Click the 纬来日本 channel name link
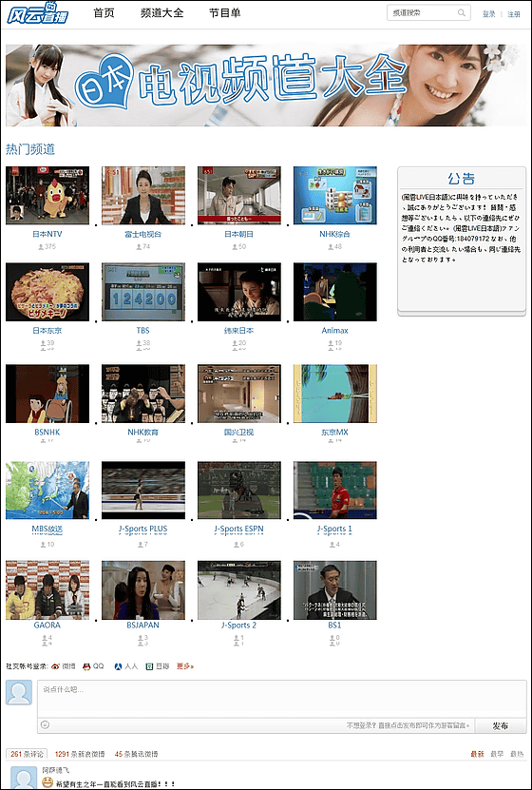The height and width of the screenshot is (790, 532). [x=239, y=331]
